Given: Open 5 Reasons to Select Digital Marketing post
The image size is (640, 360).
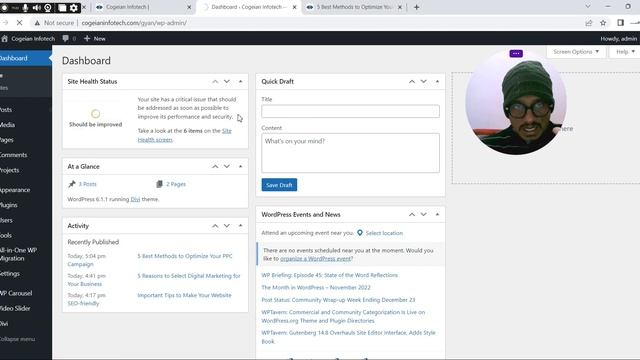Looking at the screenshot, I should [189, 276].
